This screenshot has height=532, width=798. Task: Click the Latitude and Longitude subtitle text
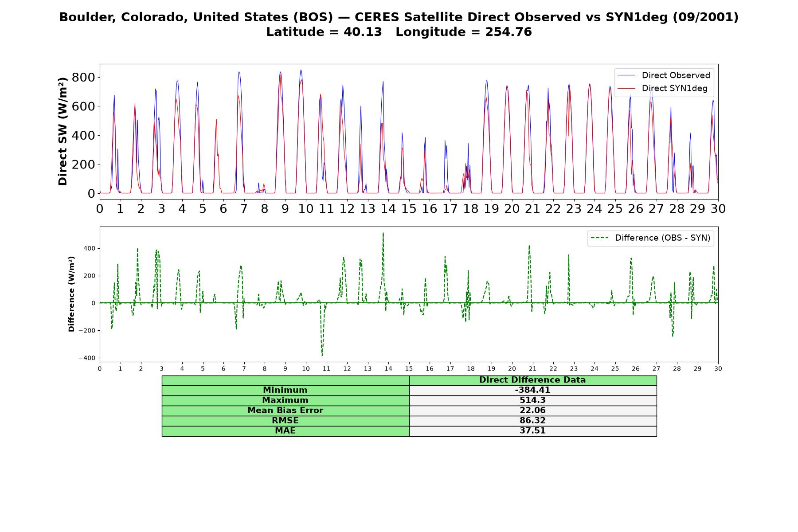(399, 32)
